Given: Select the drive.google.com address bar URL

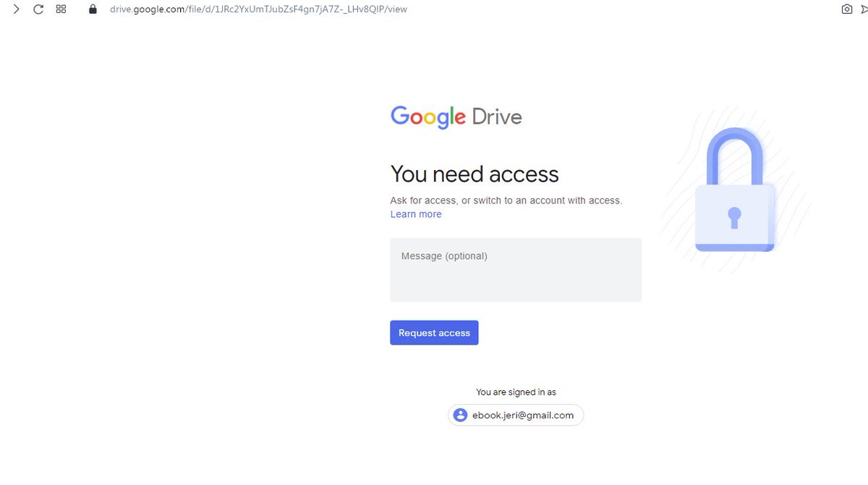Looking at the screenshot, I should pyautogui.click(x=258, y=9).
